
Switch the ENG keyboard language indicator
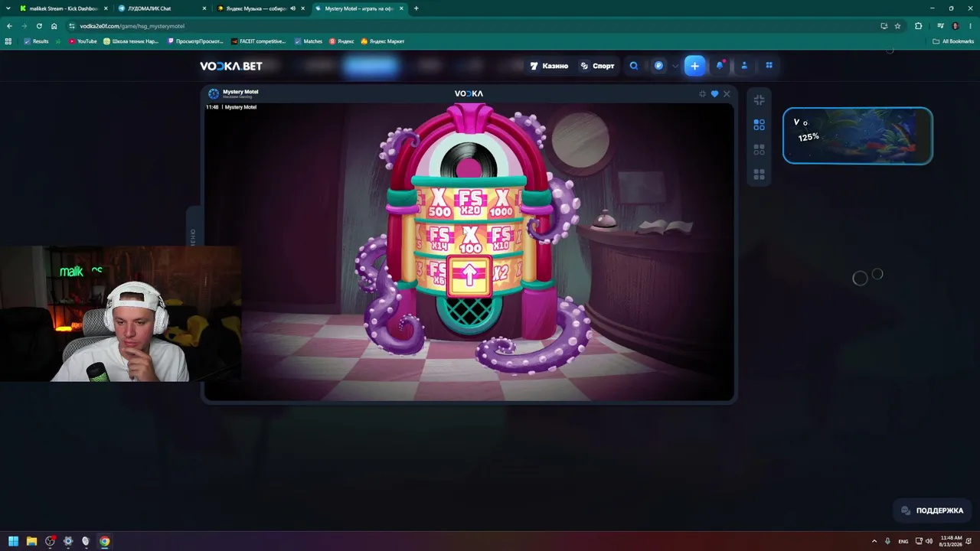pos(903,541)
